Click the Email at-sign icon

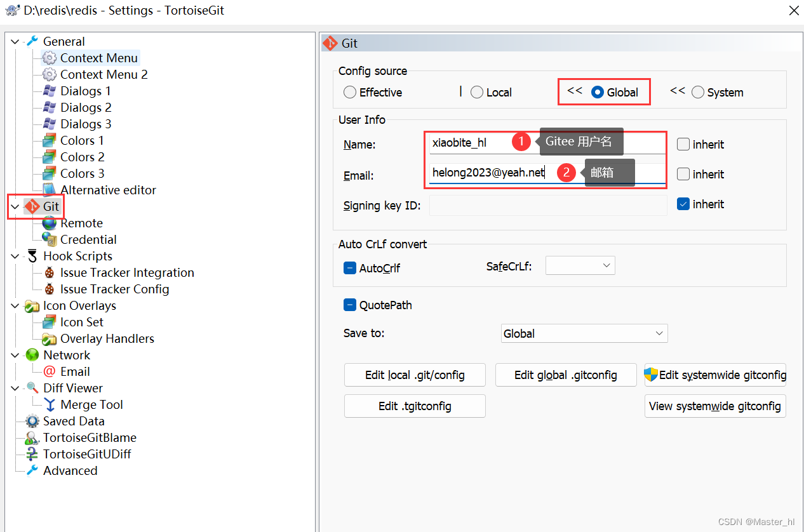pyautogui.click(x=49, y=371)
